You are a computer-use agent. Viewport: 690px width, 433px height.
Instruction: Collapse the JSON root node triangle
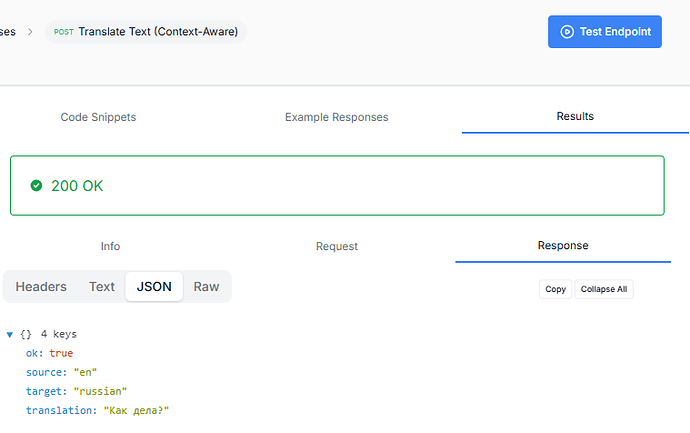tap(10, 334)
